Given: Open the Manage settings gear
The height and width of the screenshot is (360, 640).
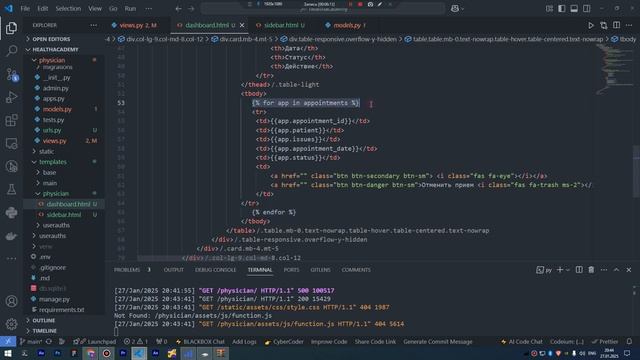Looking at the screenshot, I should point(11,324).
